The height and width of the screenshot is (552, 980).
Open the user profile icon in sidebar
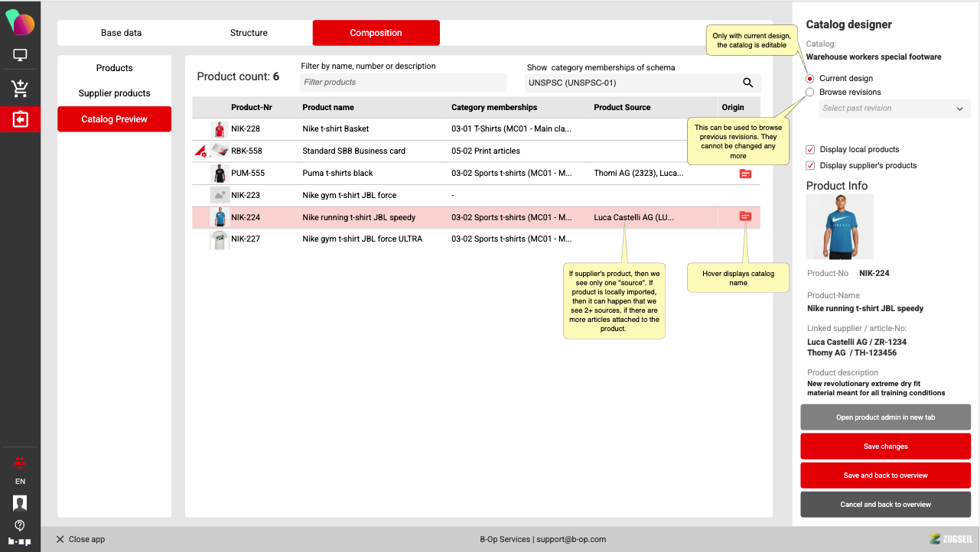coord(20,502)
